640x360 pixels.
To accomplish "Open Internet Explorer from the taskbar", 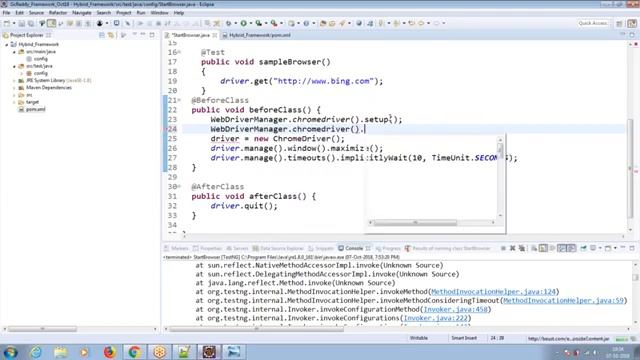I will pyautogui.click(x=36, y=352).
